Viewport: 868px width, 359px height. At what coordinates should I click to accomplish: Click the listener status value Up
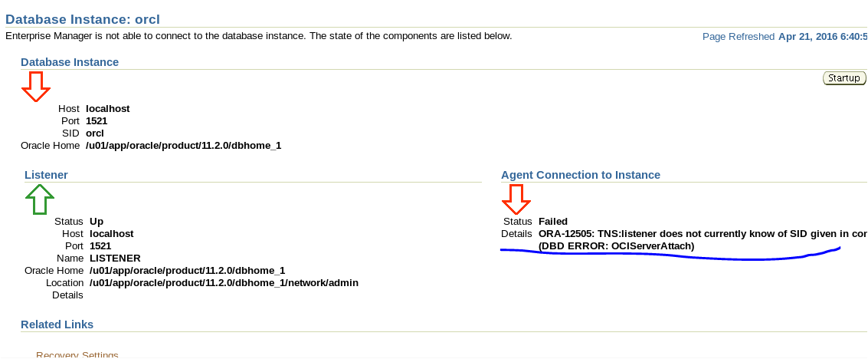pyautogui.click(x=97, y=222)
